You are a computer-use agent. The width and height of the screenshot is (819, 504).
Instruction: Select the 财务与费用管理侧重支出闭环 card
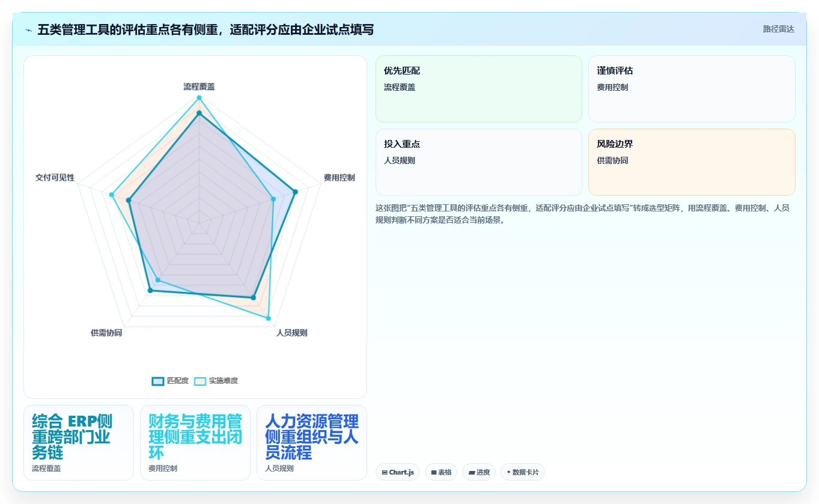pyautogui.click(x=195, y=443)
